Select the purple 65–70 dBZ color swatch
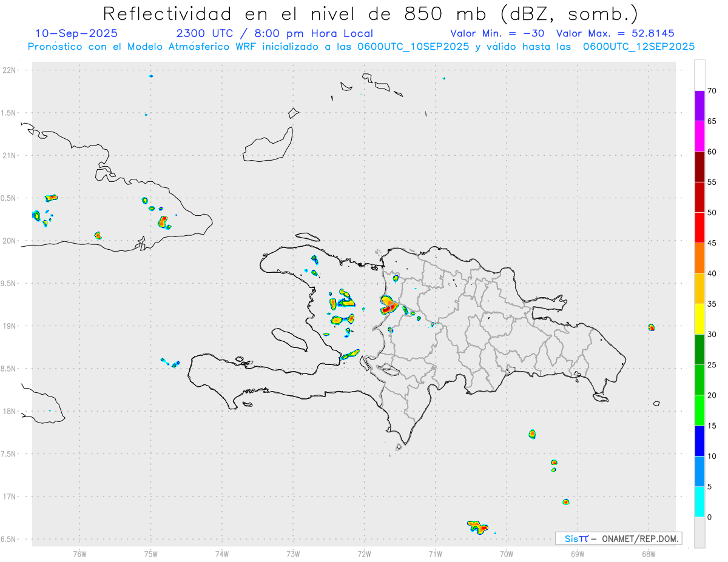 point(699,105)
